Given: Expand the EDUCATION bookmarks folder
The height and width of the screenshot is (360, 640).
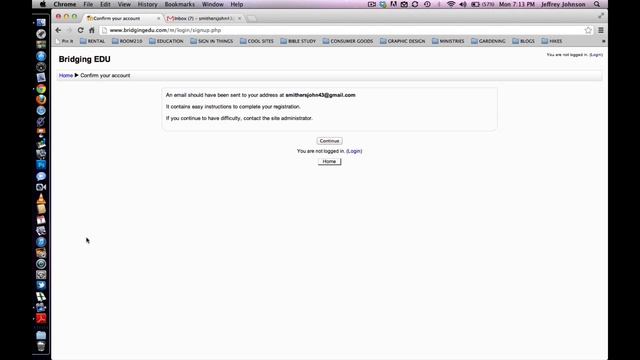Looking at the screenshot, I should (x=166, y=41).
